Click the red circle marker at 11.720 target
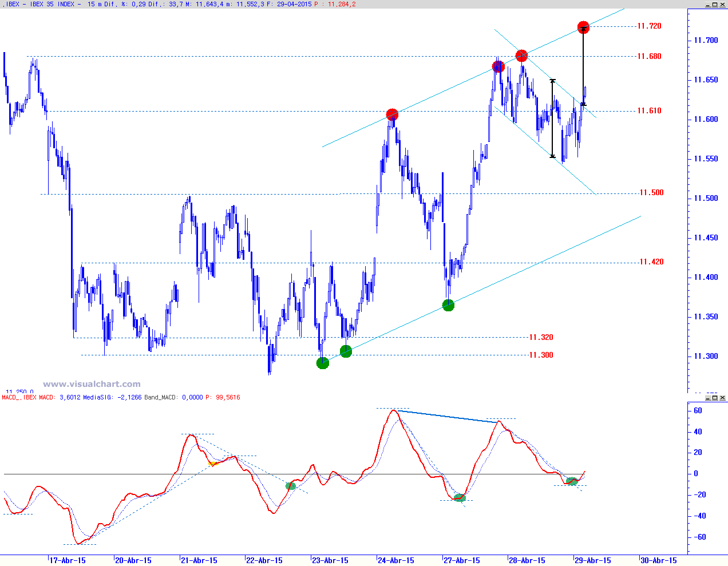 (583, 27)
